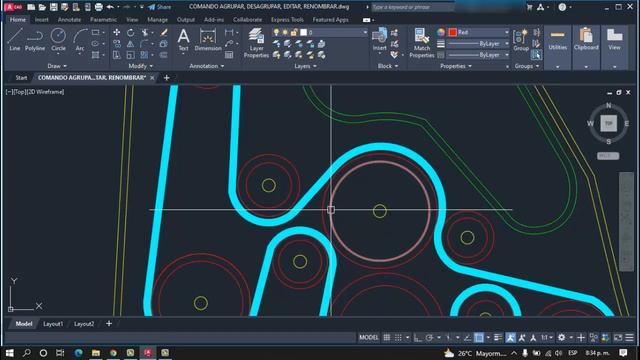This screenshot has width=640, height=360.
Task: Click the MODEL status bar button
Action: pyautogui.click(x=369, y=338)
